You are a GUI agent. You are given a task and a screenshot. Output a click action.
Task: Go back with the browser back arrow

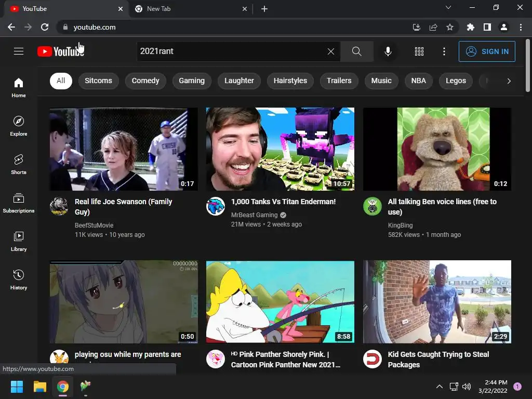[x=11, y=27]
